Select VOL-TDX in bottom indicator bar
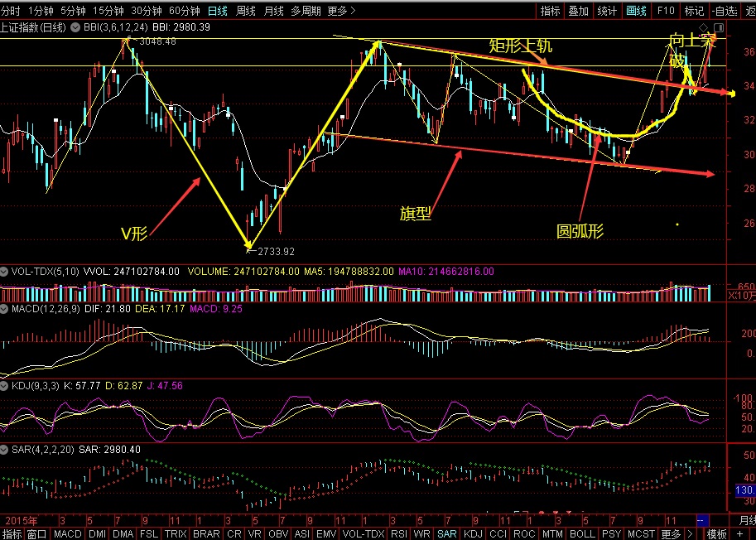This screenshot has width=756, height=540. coord(363,533)
